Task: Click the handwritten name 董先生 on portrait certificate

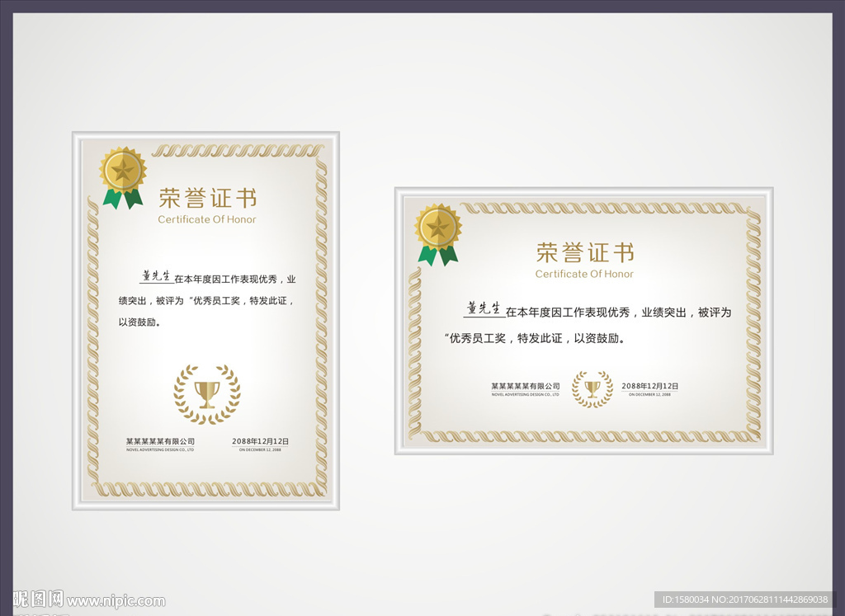Action: coord(156,276)
